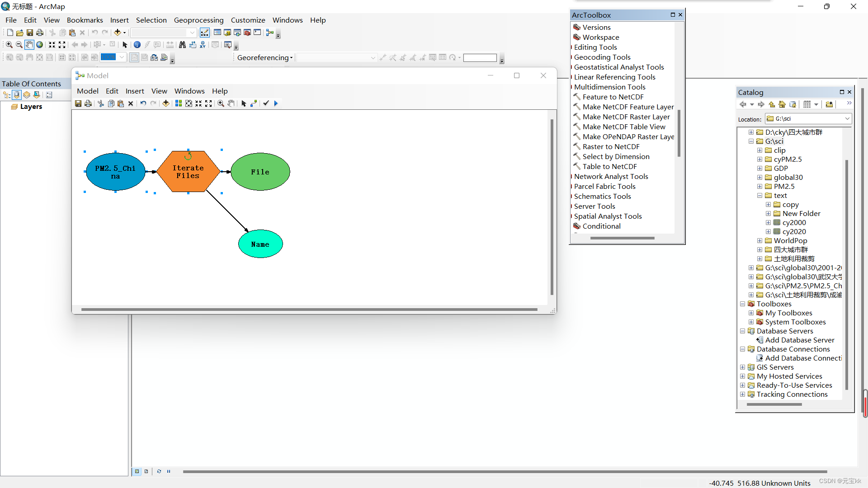
Task: Click the Identify tool icon
Action: [137, 45]
